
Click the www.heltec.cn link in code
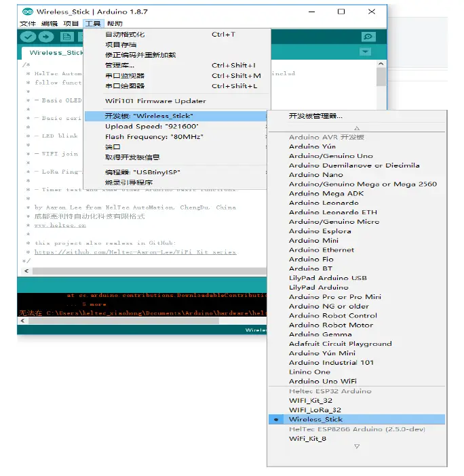[x=60, y=225]
